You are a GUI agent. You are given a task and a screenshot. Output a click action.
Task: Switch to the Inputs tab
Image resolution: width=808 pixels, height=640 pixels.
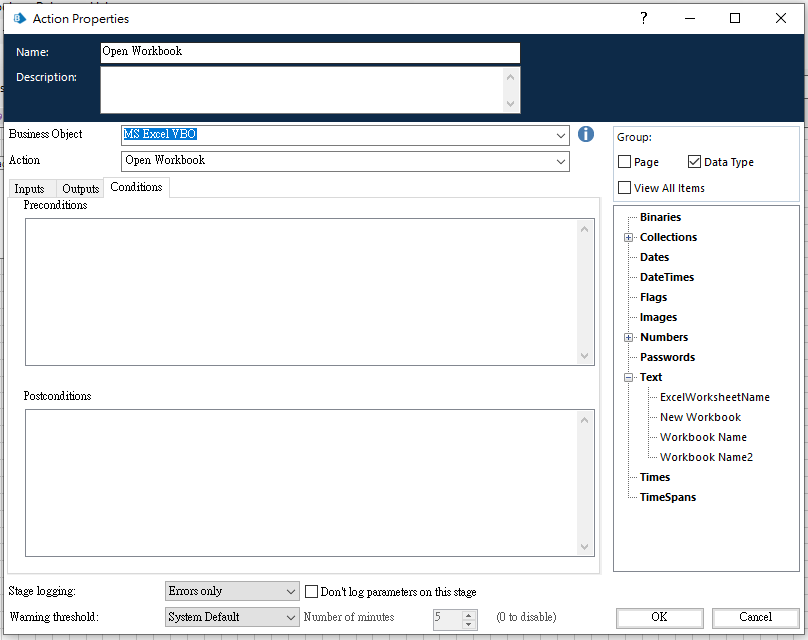[29, 189]
